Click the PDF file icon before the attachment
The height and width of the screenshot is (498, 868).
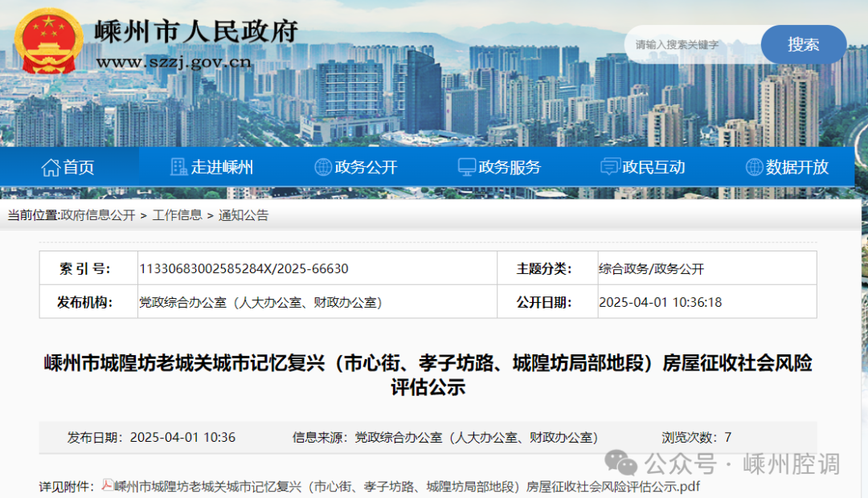[108, 485]
